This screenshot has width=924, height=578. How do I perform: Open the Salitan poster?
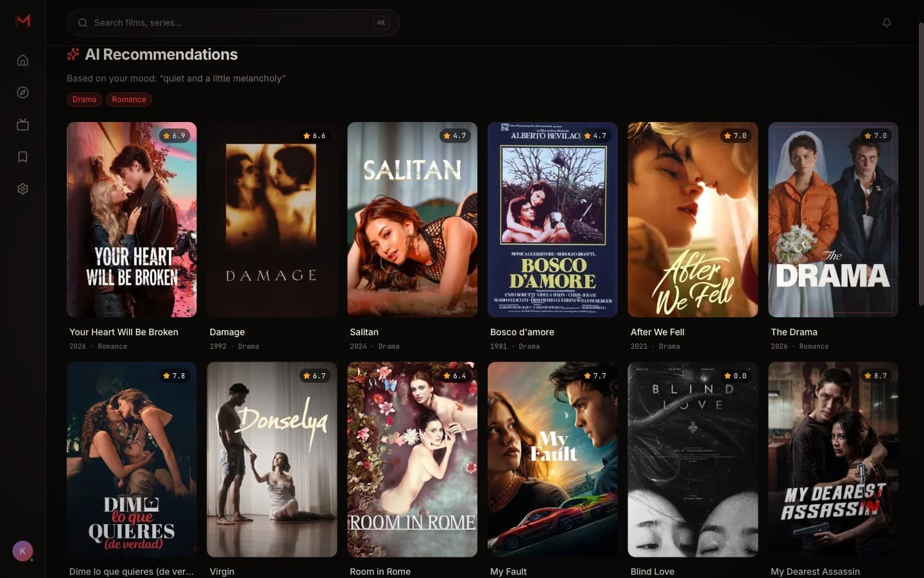pyautogui.click(x=412, y=220)
